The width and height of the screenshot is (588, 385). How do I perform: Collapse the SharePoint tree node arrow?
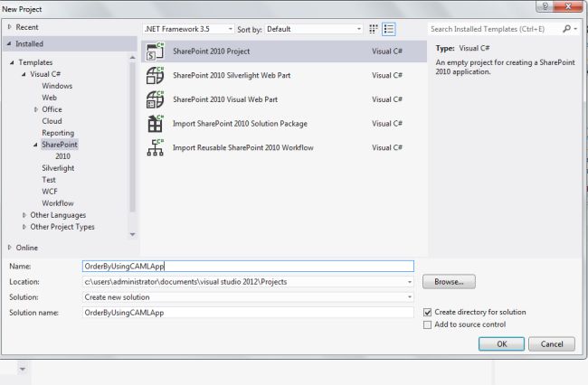coord(35,145)
